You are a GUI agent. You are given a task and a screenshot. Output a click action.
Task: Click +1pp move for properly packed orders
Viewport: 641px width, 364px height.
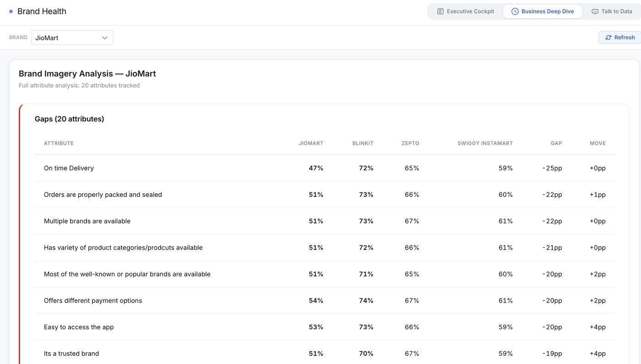tap(598, 195)
